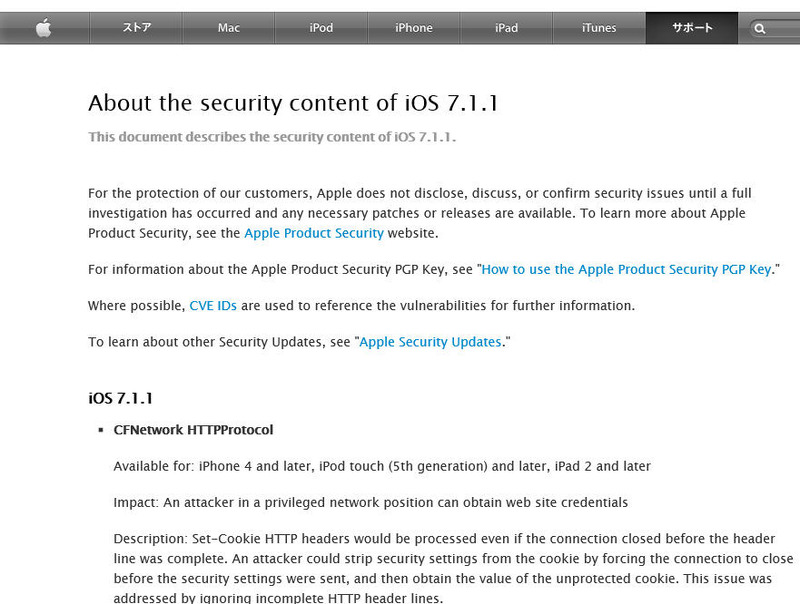Click the page title about iOS 7.1.1
800x604 pixels.
point(278,103)
